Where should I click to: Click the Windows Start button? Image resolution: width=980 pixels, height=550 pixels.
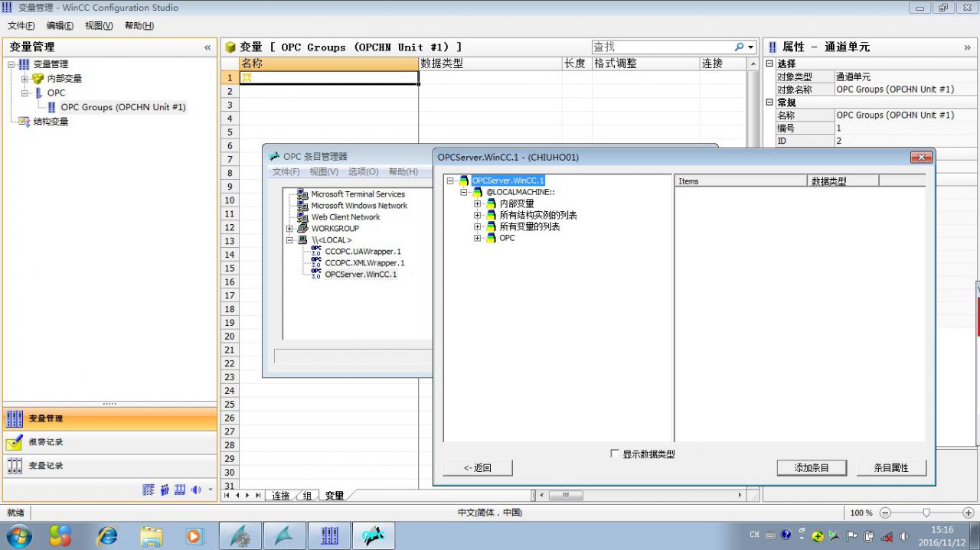(18, 535)
